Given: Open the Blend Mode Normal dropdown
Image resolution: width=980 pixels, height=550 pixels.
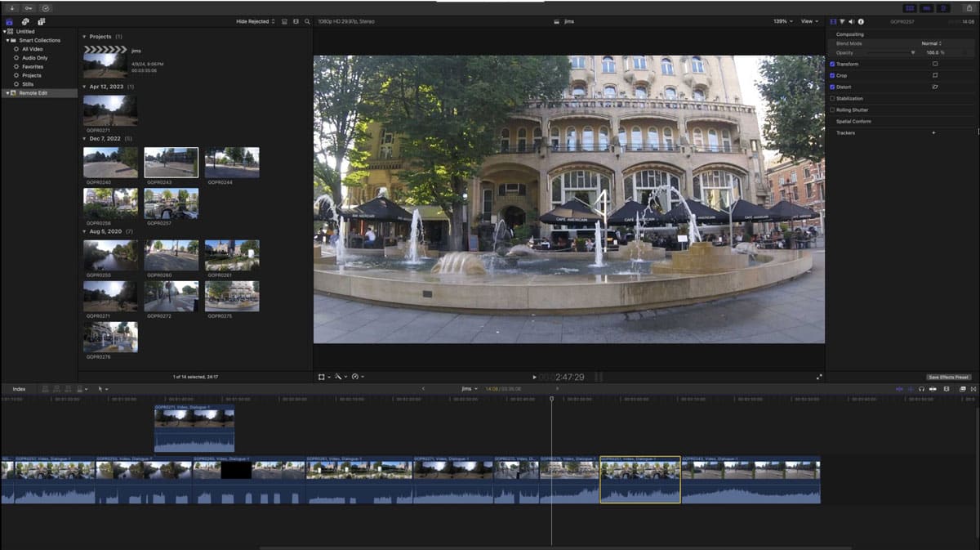Looking at the screenshot, I should (932, 43).
